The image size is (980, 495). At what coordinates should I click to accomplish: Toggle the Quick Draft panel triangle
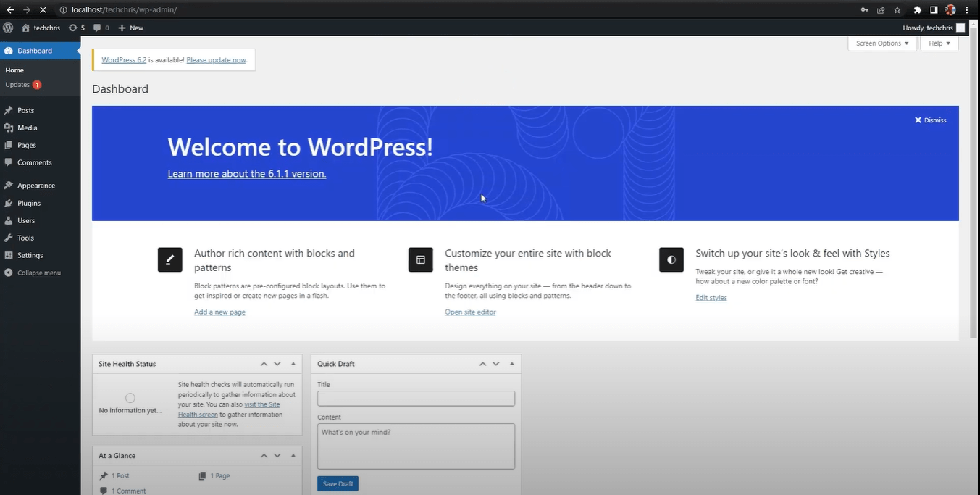pos(512,364)
